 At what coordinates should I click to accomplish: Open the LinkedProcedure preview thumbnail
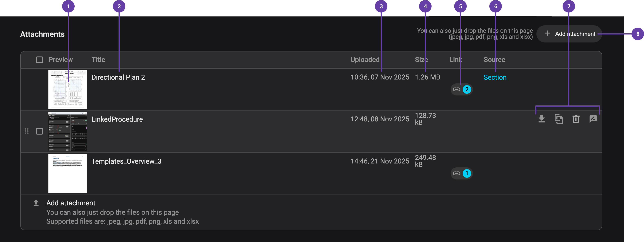68,131
